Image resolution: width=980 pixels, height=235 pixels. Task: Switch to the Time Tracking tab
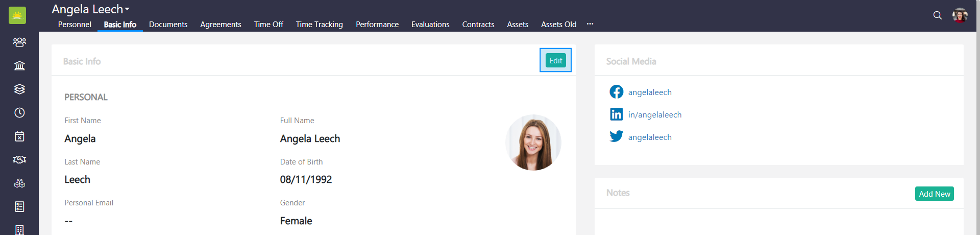319,25
